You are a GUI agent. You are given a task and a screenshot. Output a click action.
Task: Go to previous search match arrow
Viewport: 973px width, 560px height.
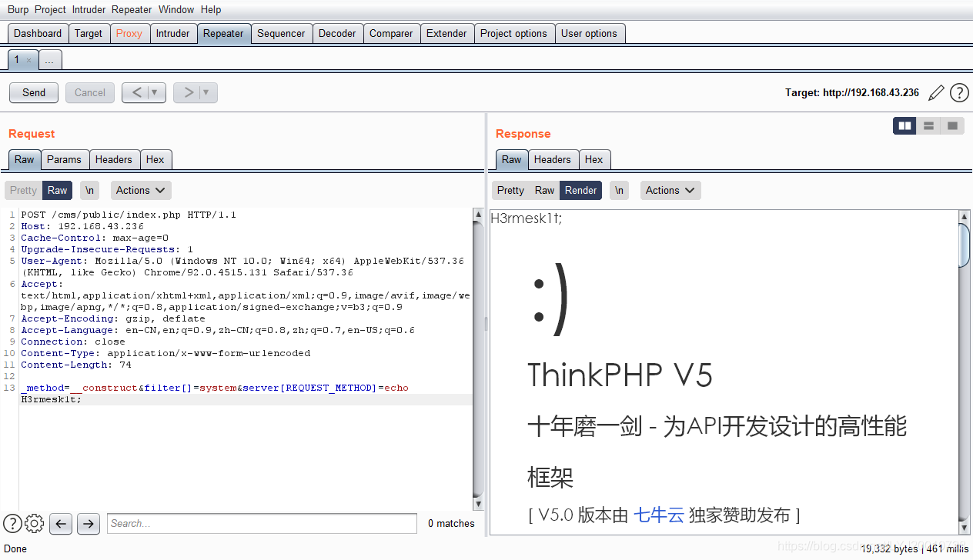pos(61,524)
